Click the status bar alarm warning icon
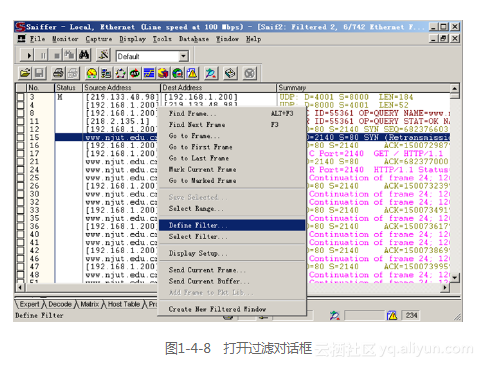This screenshot has width=484, height=368. [392, 315]
